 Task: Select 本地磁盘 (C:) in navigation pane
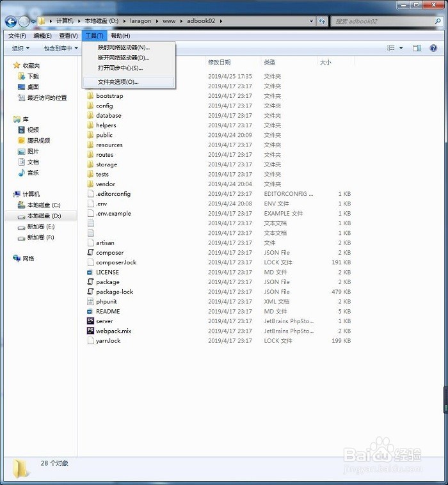[x=44, y=205]
